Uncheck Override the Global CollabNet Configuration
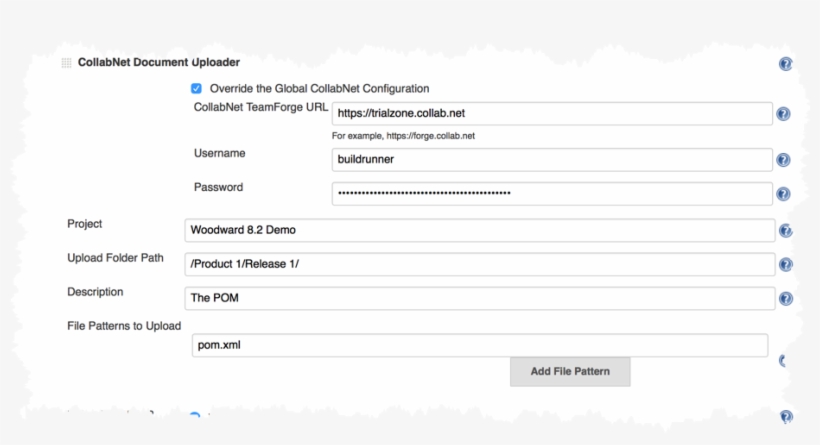 (196, 88)
